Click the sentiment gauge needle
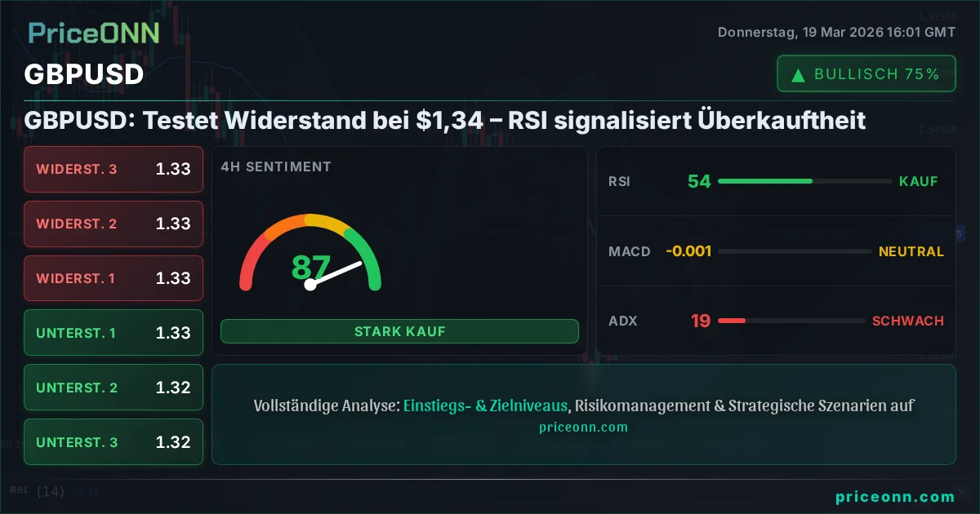 (x=336, y=273)
